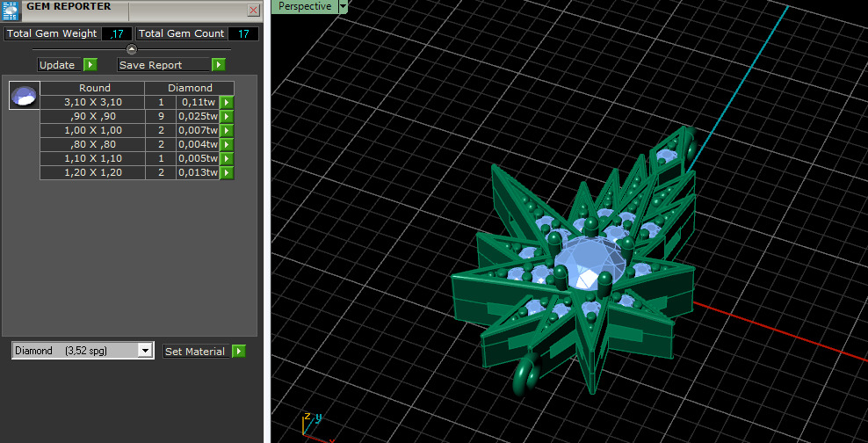868x443 pixels.
Task: Click green arrow for ,90 X ,90 row
Action: click(x=227, y=116)
